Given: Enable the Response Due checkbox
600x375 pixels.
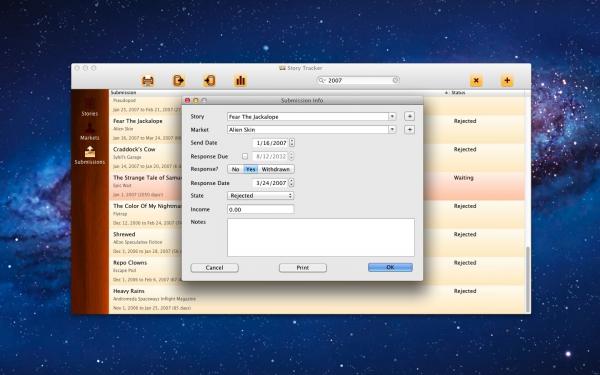Looking at the screenshot, I should pos(245,156).
